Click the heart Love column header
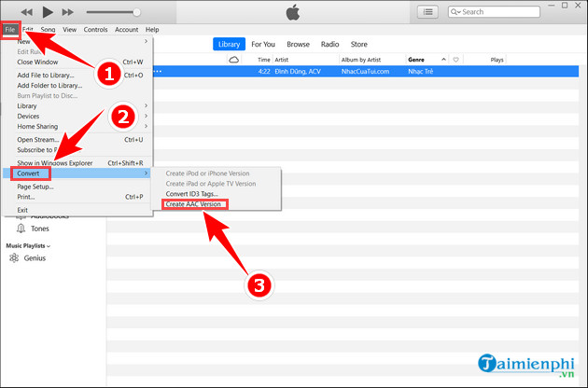588x388 pixels. point(455,60)
